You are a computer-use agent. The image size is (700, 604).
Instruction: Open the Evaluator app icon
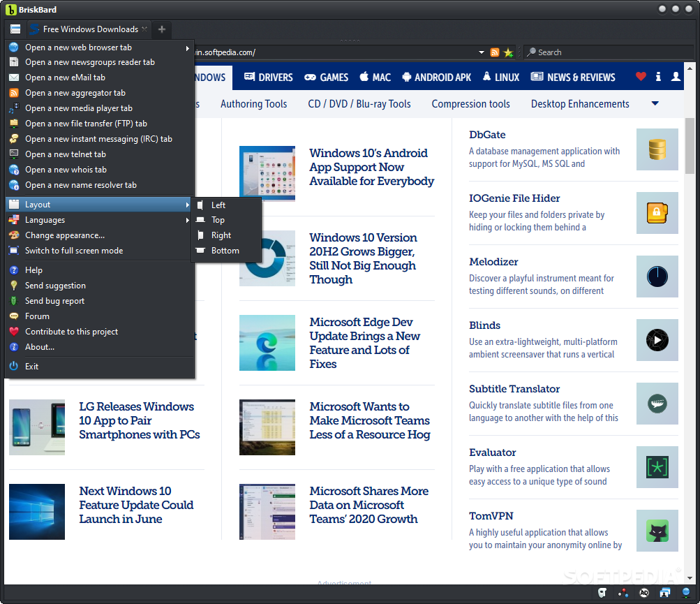tap(657, 467)
